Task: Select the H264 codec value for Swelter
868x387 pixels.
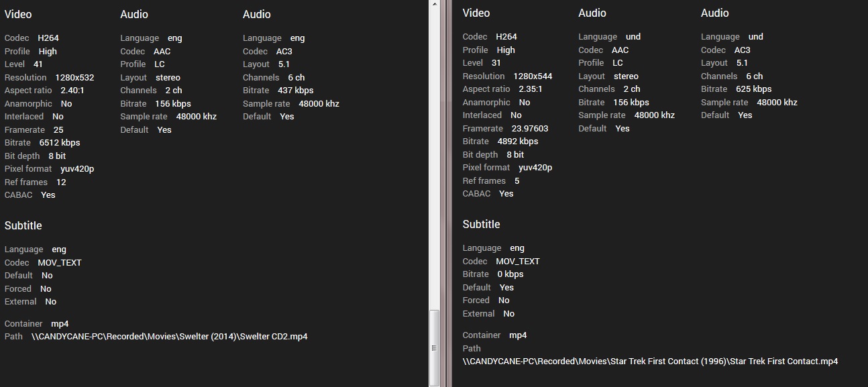Action: pos(47,38)
